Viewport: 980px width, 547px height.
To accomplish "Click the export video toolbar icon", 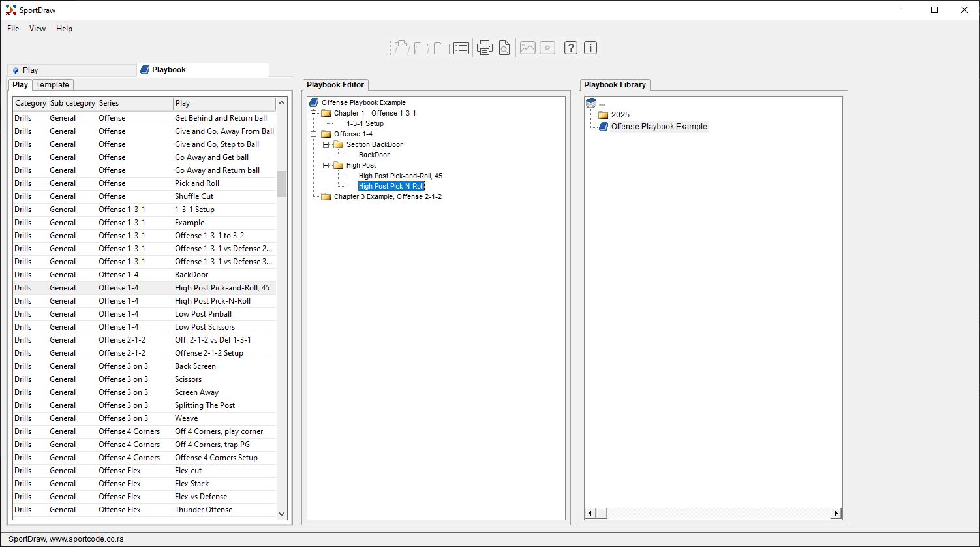I will 547,47.
